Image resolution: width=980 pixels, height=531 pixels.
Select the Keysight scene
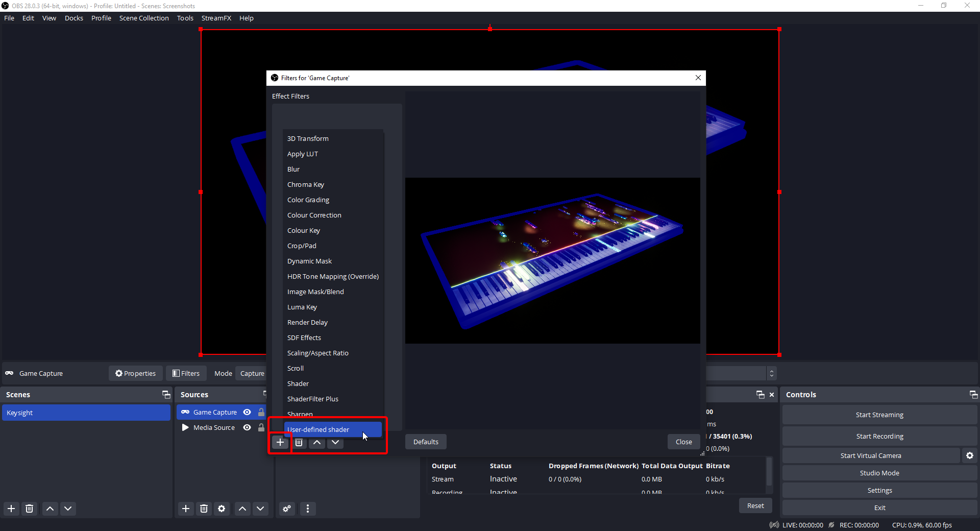86,413
